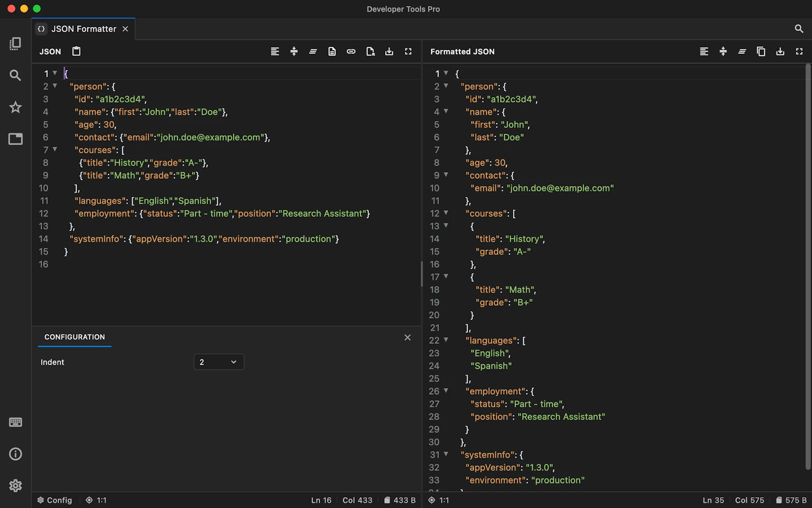Click fullscreen icon of Formatted JSON panel
The width and height of the screenshot is (812, 508).
[799, 51]
